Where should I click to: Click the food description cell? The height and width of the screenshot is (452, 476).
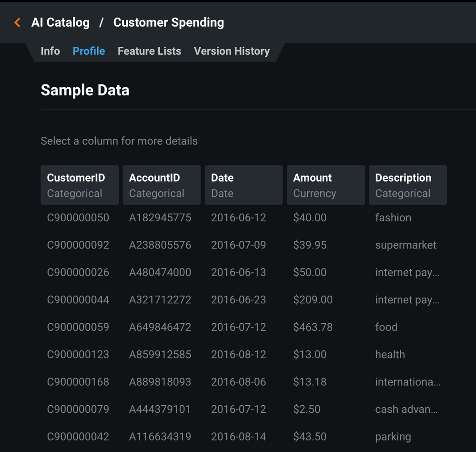386,327
